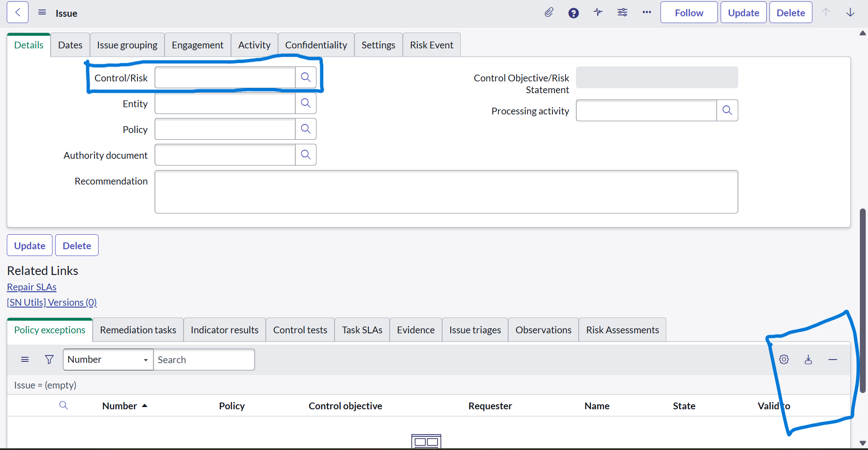Open the related list filter funnel

[x=49, y=360]
